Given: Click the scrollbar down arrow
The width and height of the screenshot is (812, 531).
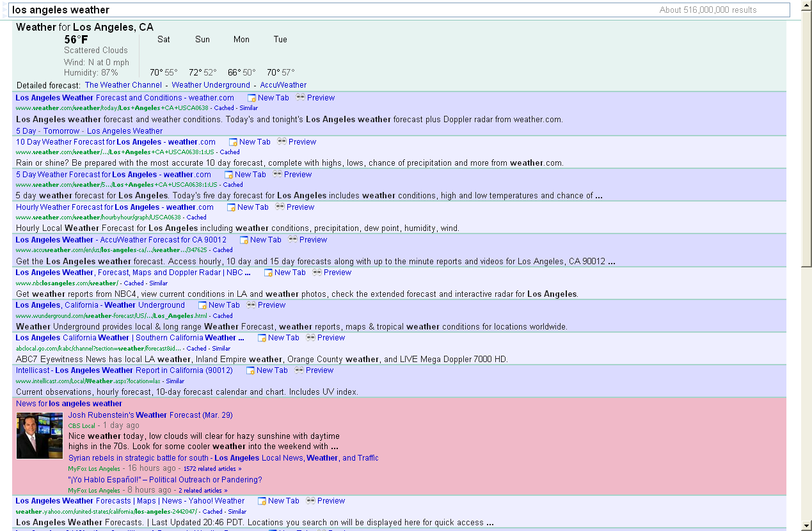Looking at the screenshot, I should 806,525.
